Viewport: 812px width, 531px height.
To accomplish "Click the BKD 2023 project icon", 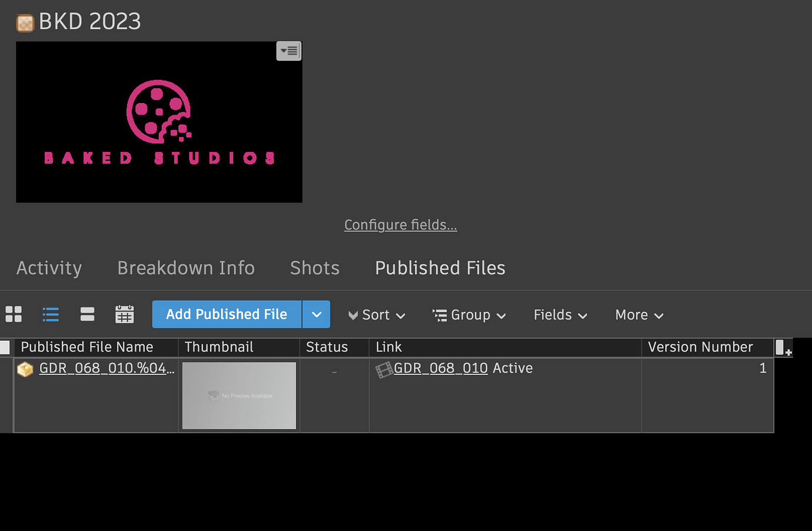I will pos(24,22).
